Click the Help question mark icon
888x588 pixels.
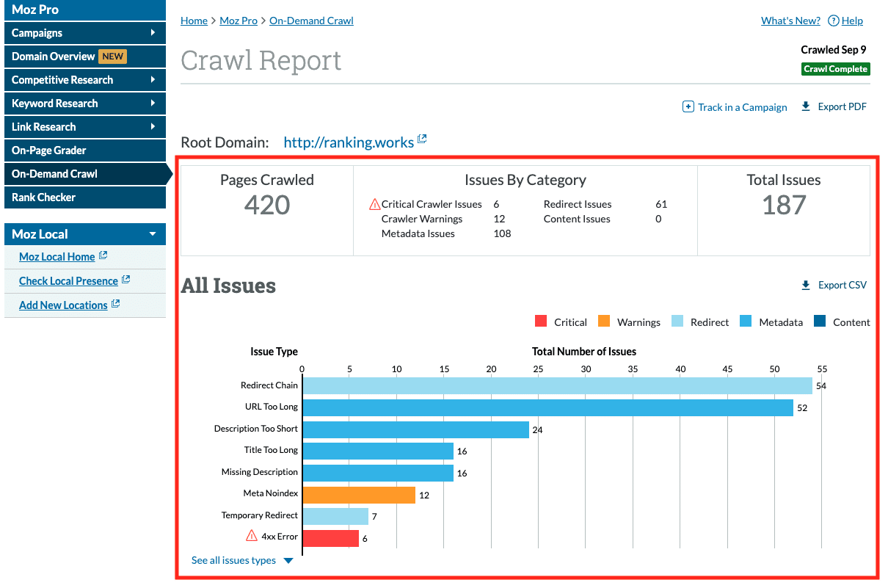[x=833, y=21]
